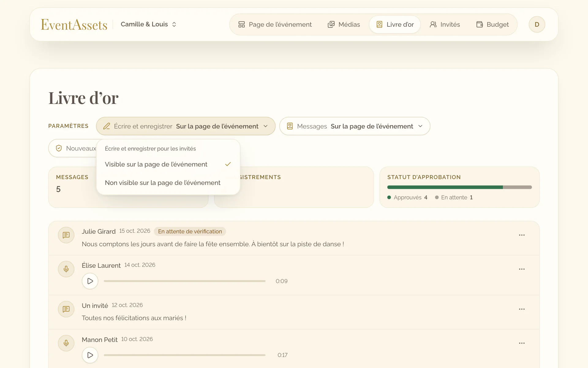Click the chevron in Messages dropdown

pyautogui.click(x=420, y=126)
